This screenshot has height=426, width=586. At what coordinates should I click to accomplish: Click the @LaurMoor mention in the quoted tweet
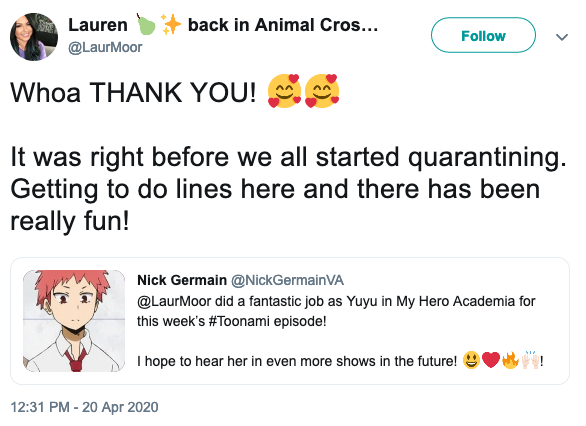174,301
